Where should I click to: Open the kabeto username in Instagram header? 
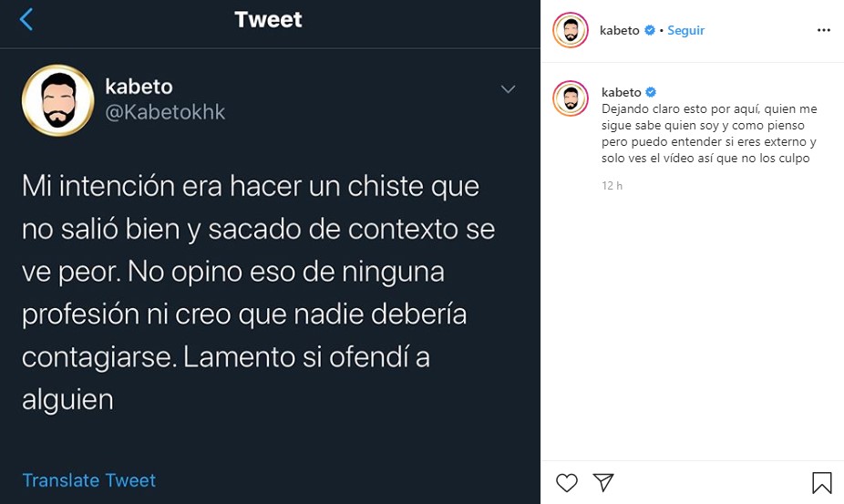click(x=620, y=30)
